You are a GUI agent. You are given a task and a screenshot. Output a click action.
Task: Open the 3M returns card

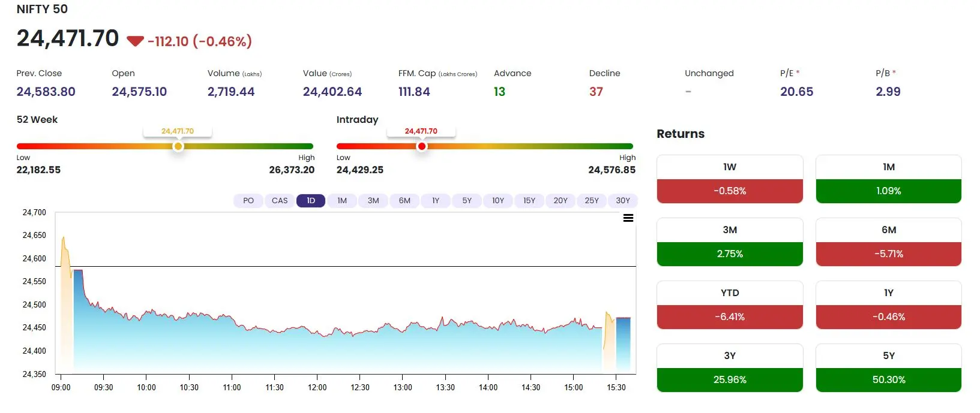(730, 242)
